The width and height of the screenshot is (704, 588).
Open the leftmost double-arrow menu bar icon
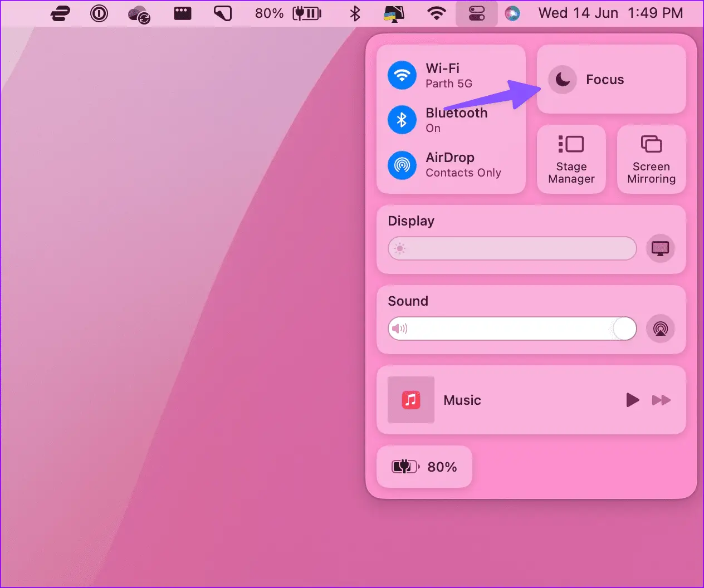60,13
